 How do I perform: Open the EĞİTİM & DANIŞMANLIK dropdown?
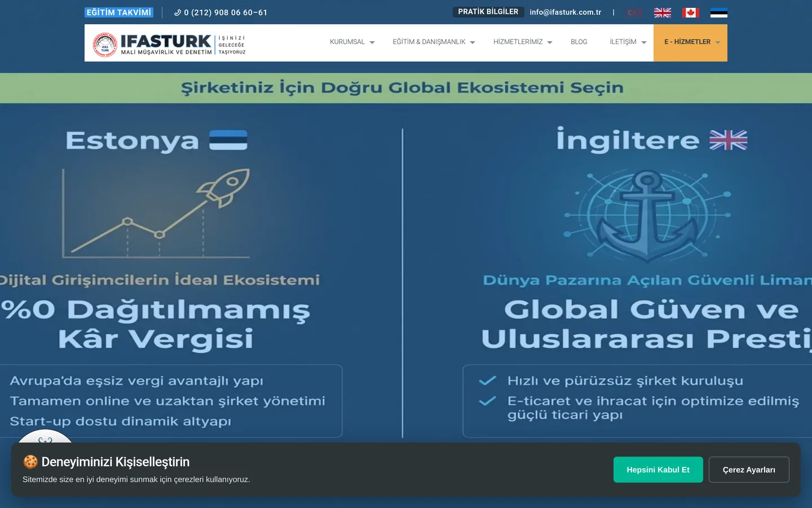click(434, 42)
